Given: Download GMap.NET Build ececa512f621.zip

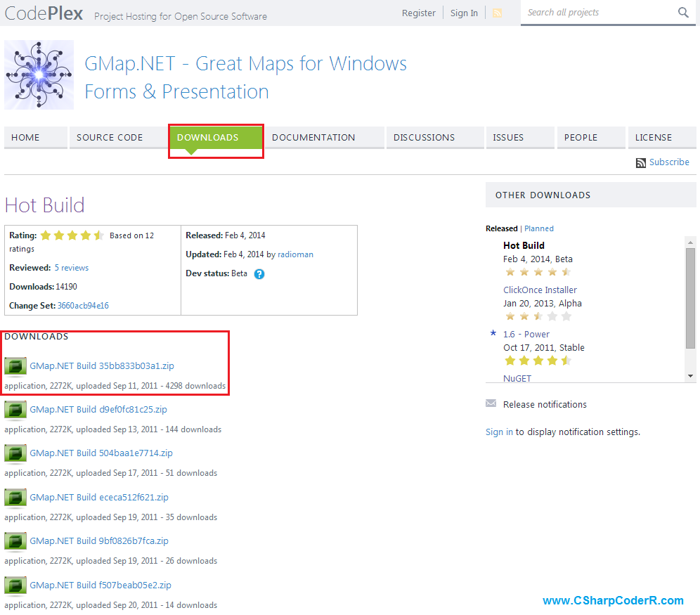Looking at the screenshot, I should [x=99, y=498].
